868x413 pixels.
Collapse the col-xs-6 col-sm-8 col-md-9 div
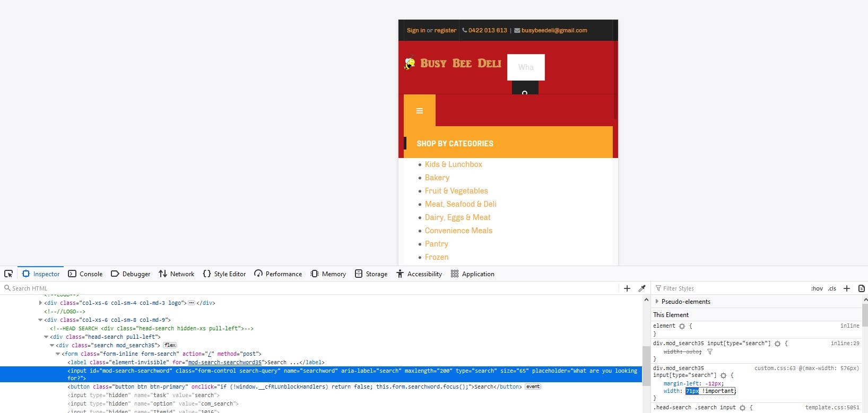pos(40,320)
